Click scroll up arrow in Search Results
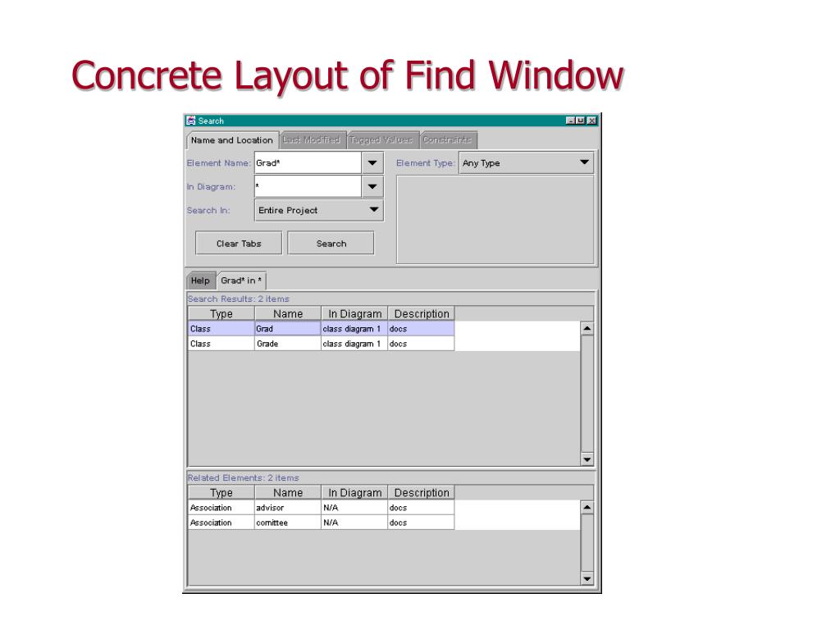Screen dimensions: 840x630 587,328
